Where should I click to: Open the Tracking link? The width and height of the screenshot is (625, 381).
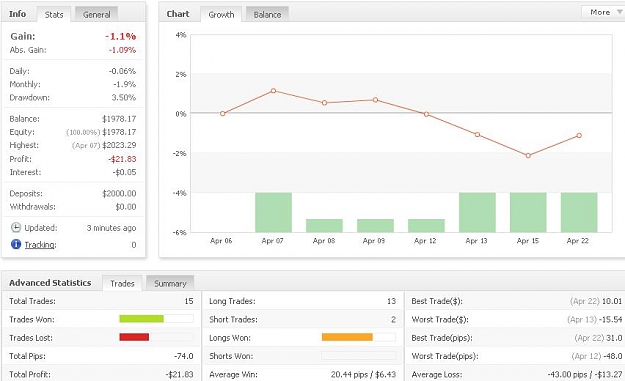[x=40, y=245]
